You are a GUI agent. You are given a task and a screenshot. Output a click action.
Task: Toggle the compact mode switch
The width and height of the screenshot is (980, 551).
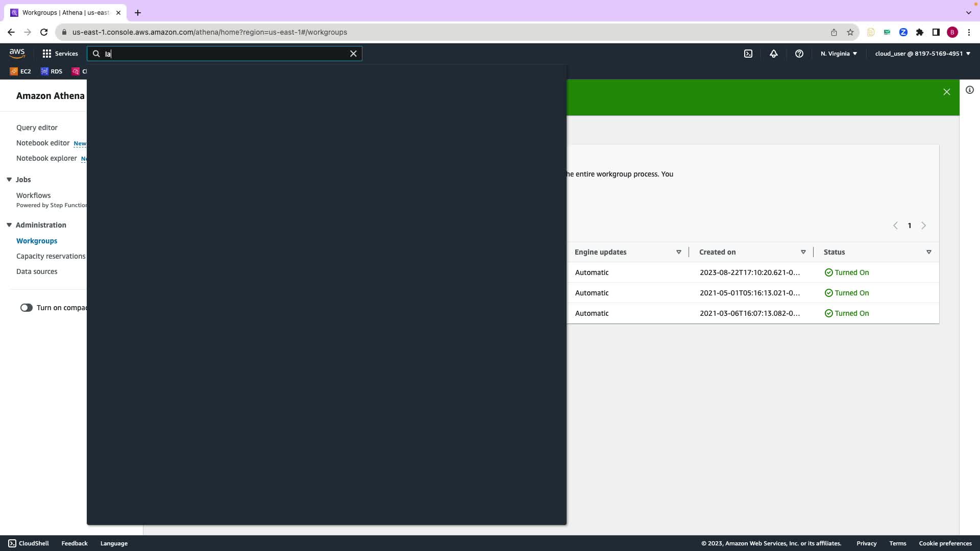click(26, 308)
